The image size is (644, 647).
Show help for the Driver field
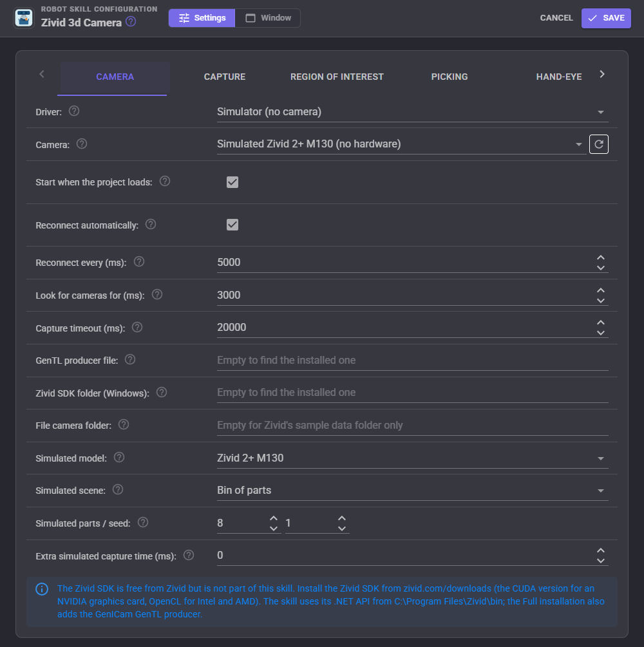click(x=74, y=111)
